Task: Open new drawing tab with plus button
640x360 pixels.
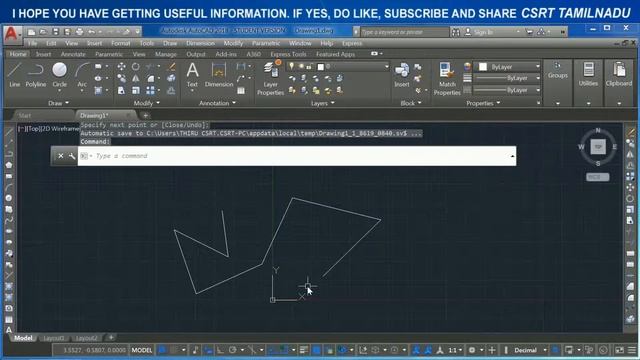Action: (x=145, y=116)
